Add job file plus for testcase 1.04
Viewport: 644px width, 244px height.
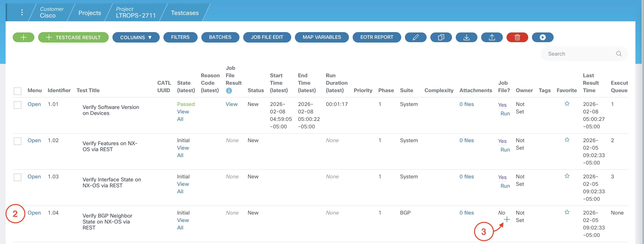507,220
